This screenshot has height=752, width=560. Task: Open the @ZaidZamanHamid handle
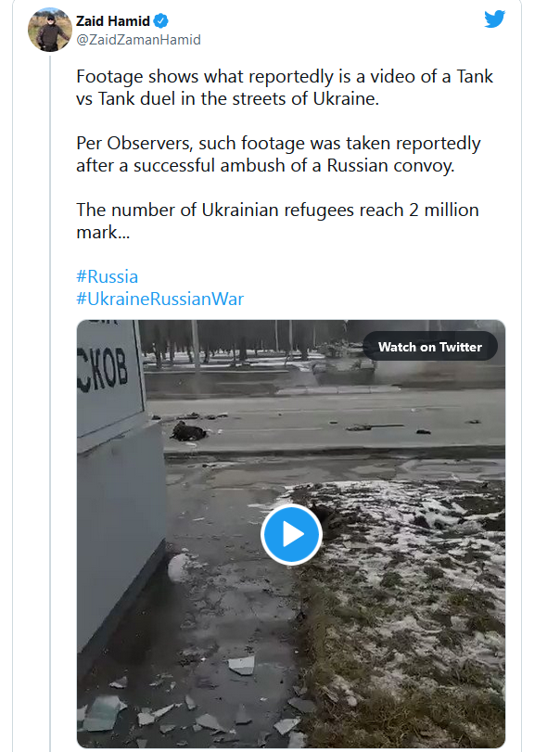[138, 40]
